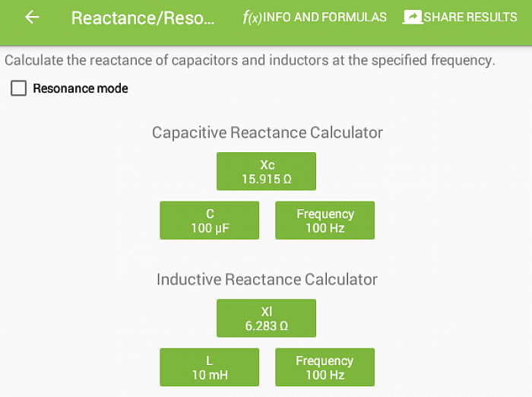This screenshot has height=397, width=532.
Task: Click the f(x) formulas icon
Action: pos(252,17)
